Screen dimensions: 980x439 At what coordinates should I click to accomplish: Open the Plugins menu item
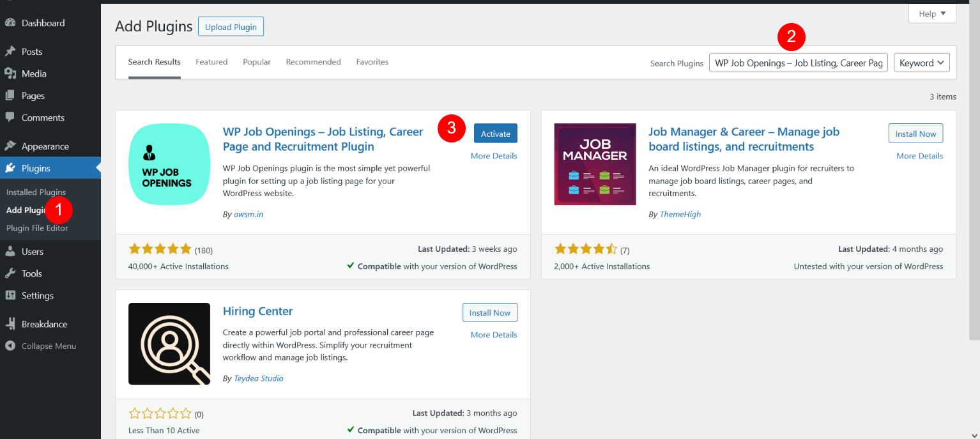[x=50, y=169]
